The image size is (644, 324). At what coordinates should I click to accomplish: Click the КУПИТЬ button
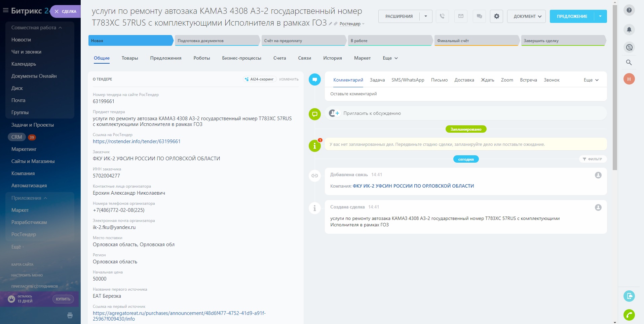coord(63,299)
